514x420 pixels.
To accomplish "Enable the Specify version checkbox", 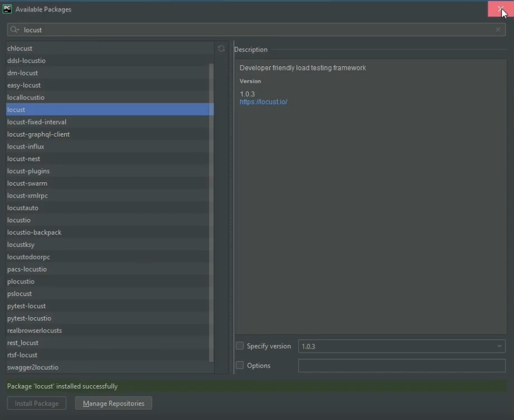I will [x=240, y=346].
